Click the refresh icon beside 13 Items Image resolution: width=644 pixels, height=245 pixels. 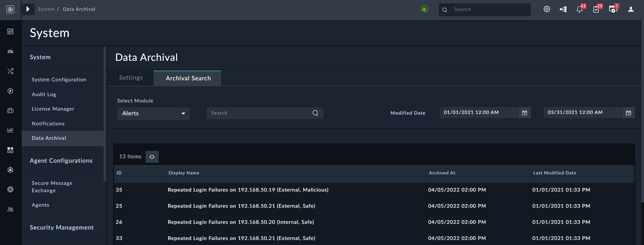point(152,157)
